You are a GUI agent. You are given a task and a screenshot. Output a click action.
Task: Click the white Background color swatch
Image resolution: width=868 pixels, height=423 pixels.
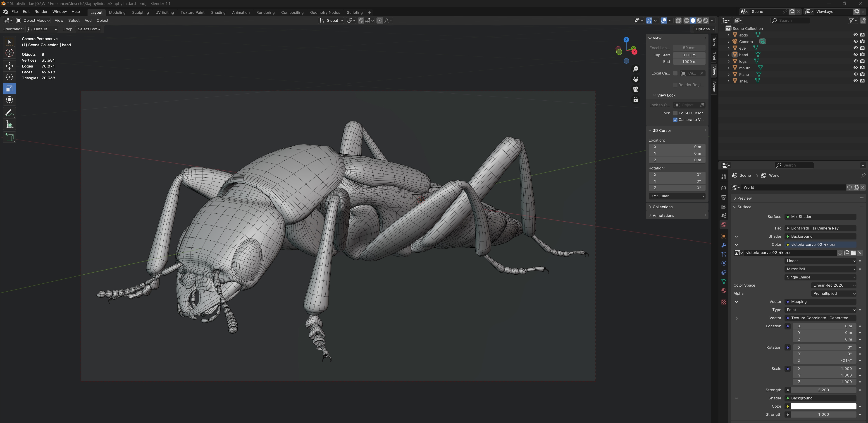(x=823, y=406)
